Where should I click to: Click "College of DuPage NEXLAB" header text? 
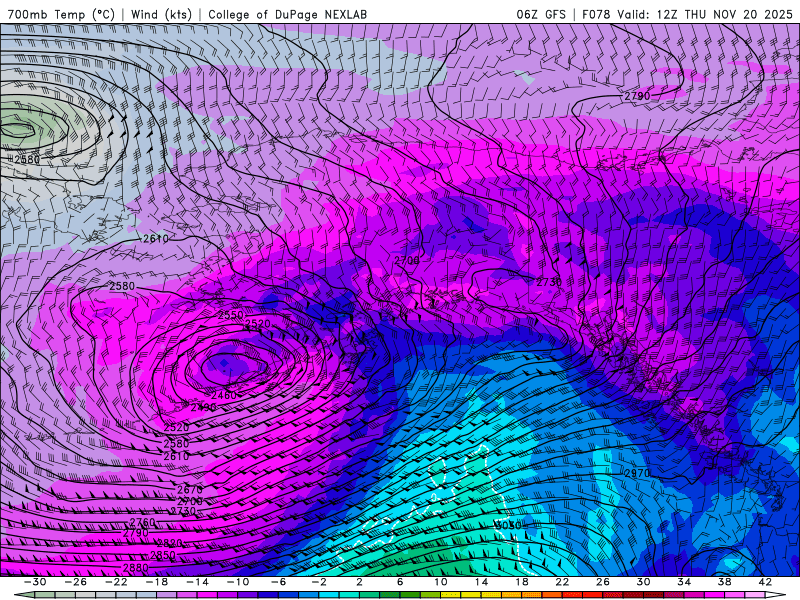click(287, 14)
